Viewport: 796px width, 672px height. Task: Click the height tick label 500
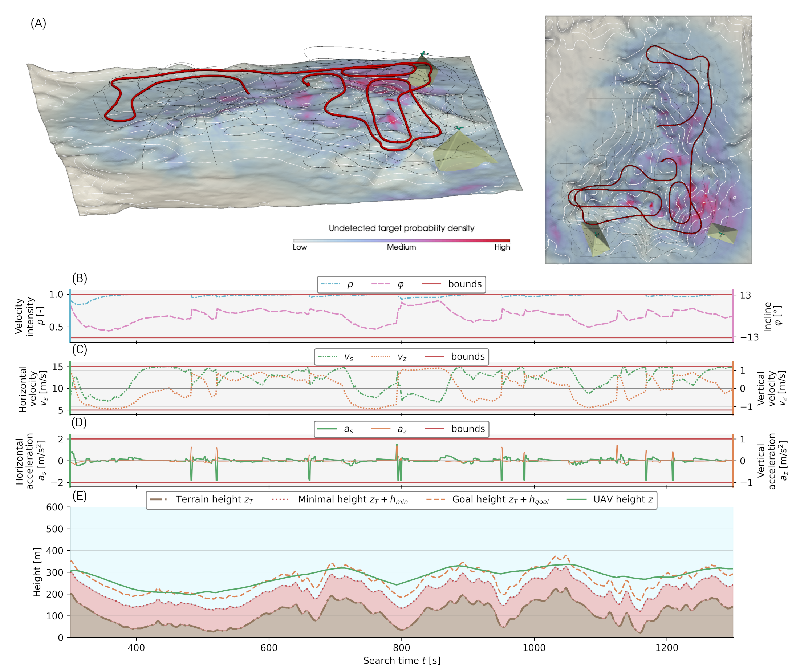(55, 529)
